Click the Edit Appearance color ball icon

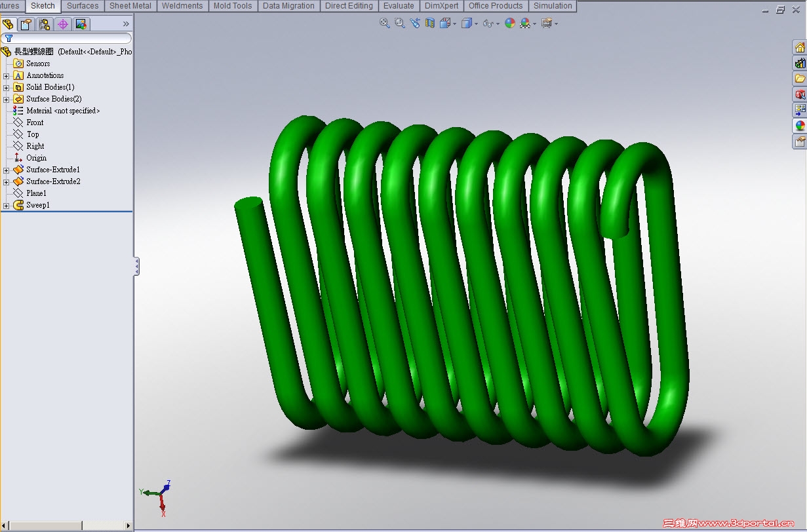(x=510, y=23)
